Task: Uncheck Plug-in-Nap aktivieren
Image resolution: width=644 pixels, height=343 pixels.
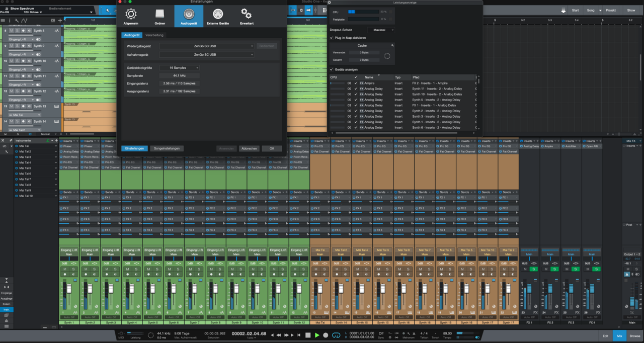Action: pyautogui.click(x=331, y=38)
